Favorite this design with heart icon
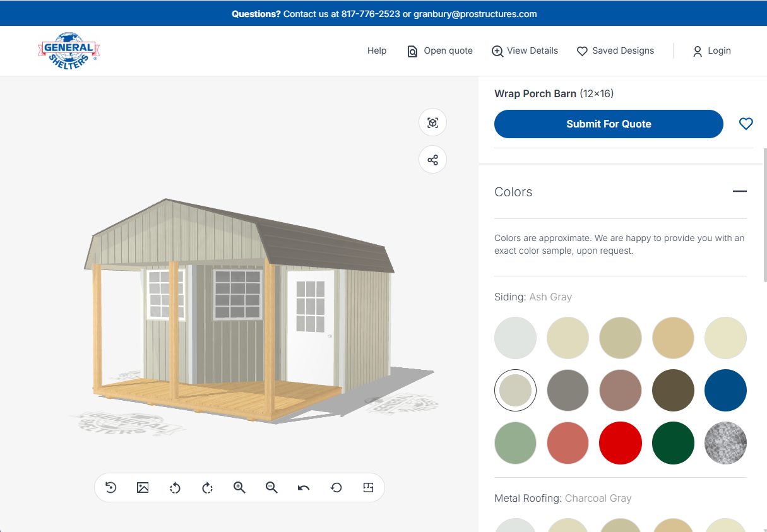Image resolution: width=767 pixels, height=532 pixels. [x=746, y=124]
